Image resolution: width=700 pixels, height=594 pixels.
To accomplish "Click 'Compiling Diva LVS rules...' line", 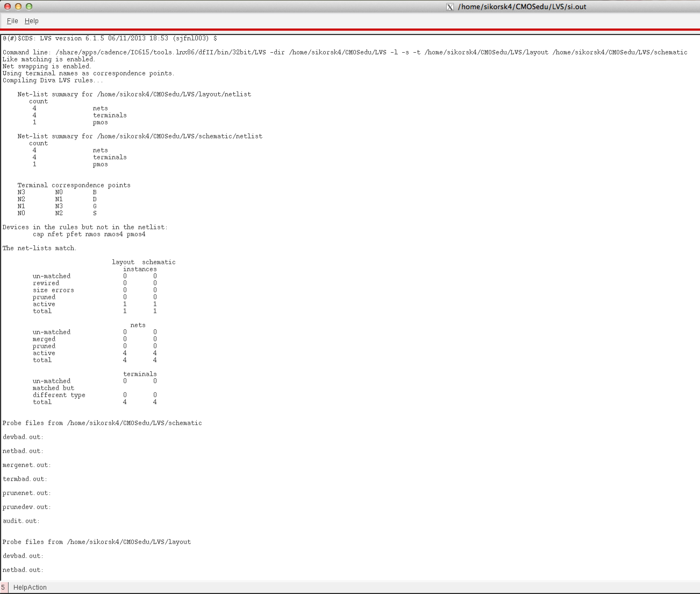I will tap(53, 80).
